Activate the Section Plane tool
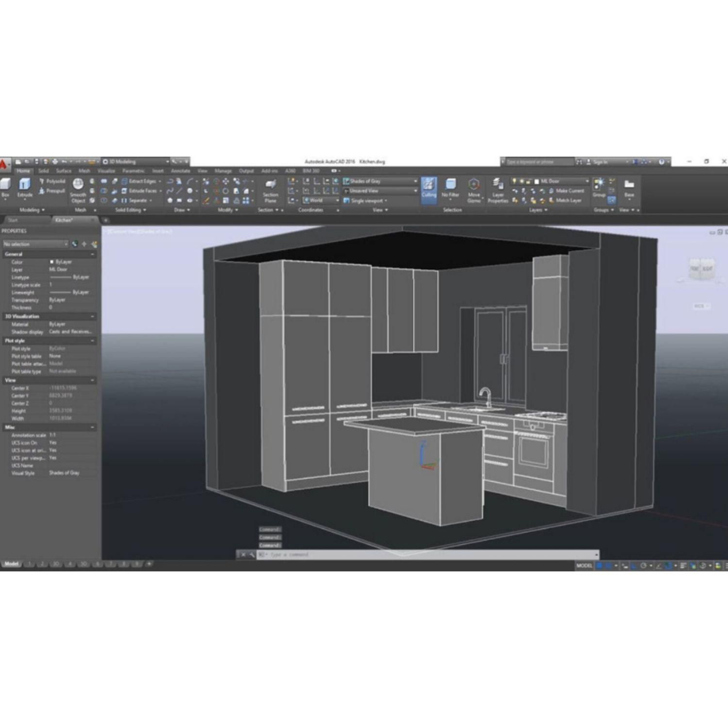Viewport: 728px width, 728px height. (270, 190)
